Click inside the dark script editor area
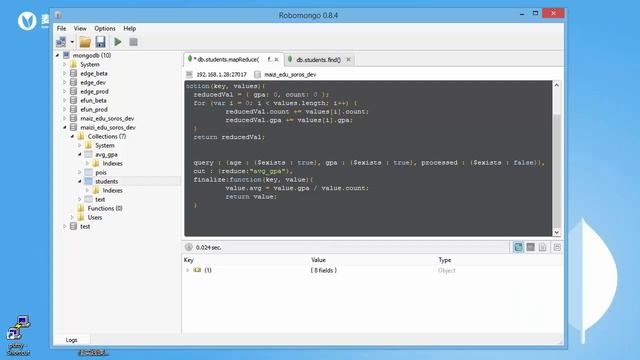Image resolution: width=640 pixels, height=360 pixels. coord(368,158)
